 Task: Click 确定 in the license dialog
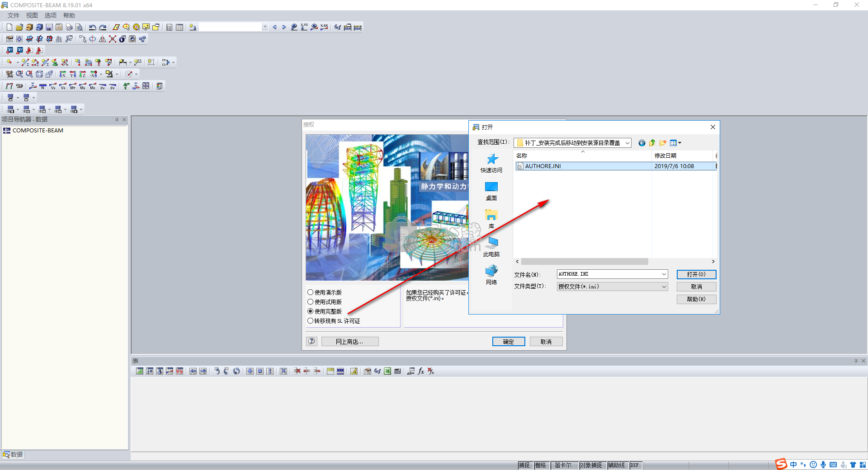point(509,342)
